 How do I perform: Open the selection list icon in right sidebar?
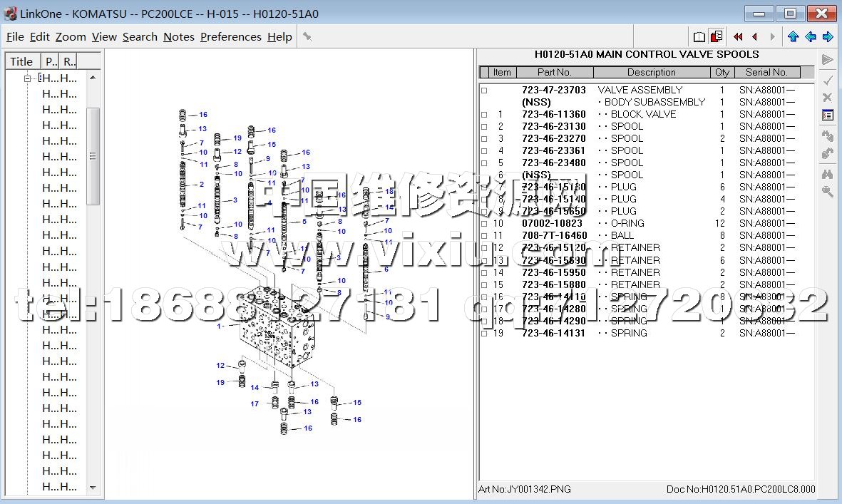[x=827, y=115]
